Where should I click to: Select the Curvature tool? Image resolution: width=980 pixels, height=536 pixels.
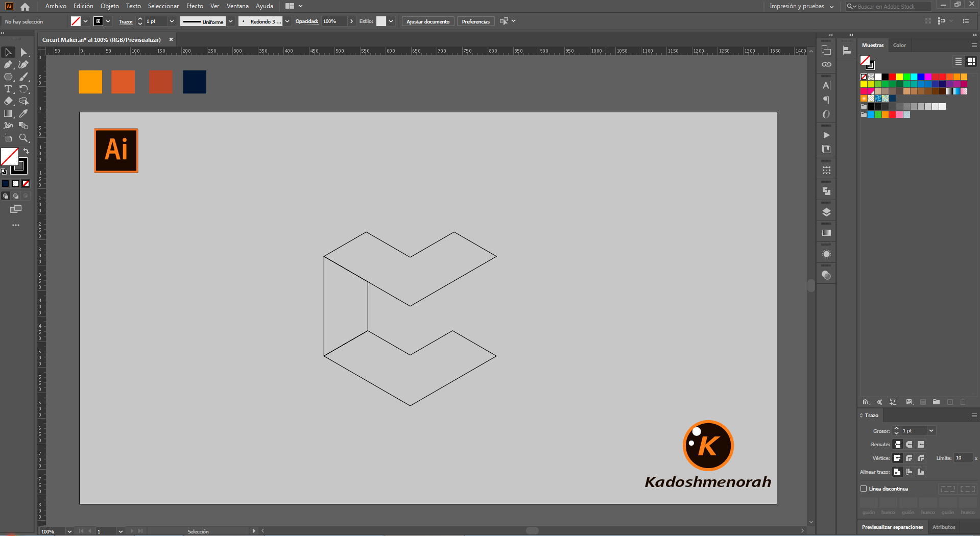(23, 64)
